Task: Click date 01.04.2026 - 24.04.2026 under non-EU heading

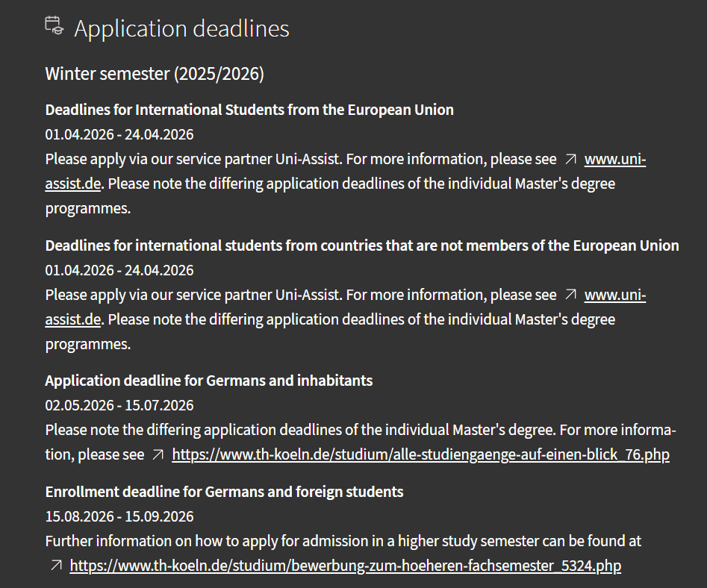Action: [x=119, y=270]
